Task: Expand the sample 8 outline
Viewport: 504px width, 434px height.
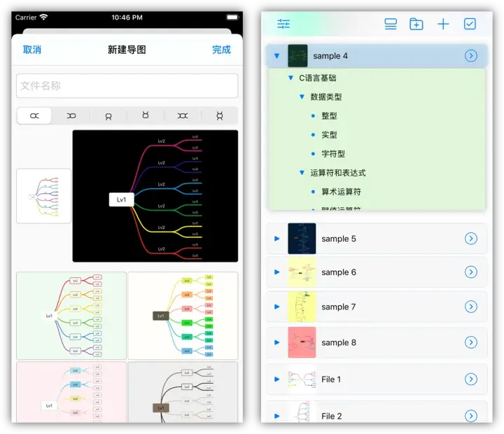Action: [x=276, y=342]
